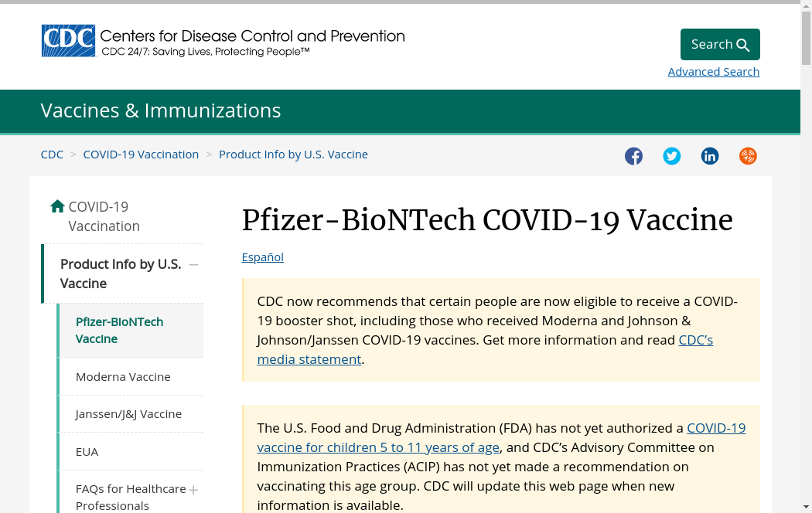Open Janssen/J&J Vaccine sidebar item
The image size is (812, 513).
point(128,414)
